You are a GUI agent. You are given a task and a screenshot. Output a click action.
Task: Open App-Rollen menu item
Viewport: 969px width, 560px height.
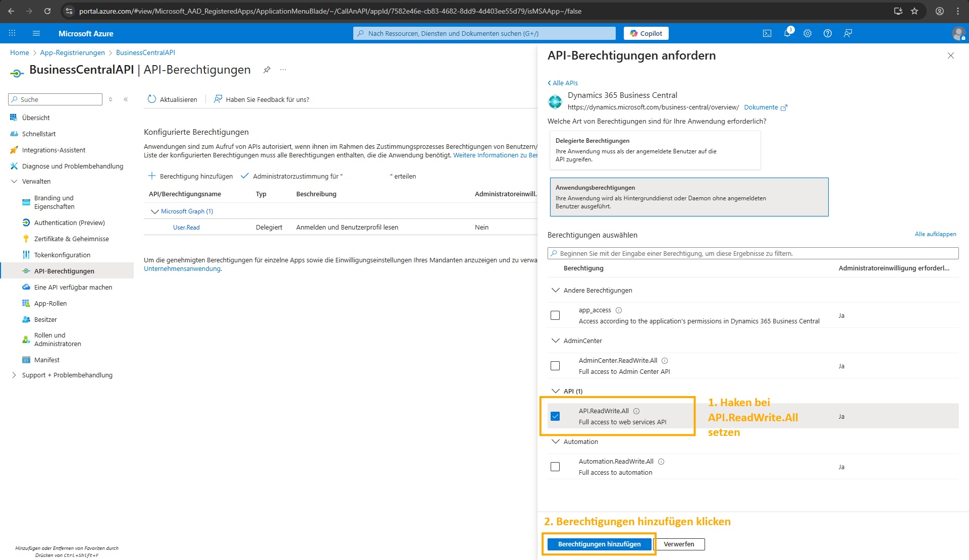point(50,303)
